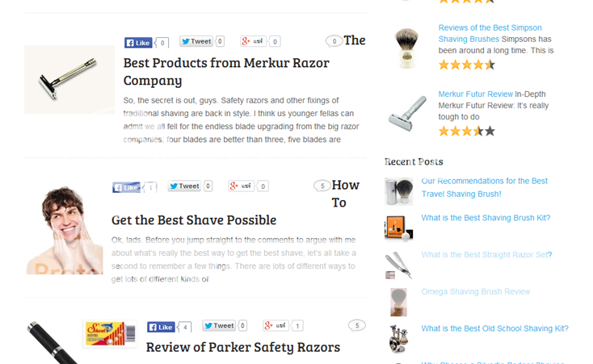Like the Merkur Razor Company post on Facebook
The image size is (593, 364).
pos(138,42)
